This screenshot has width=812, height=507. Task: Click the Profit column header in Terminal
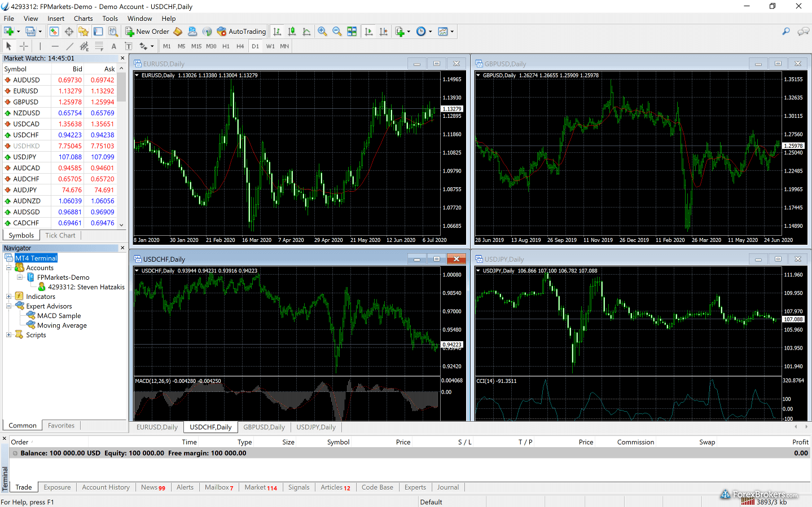click(800, 442)
